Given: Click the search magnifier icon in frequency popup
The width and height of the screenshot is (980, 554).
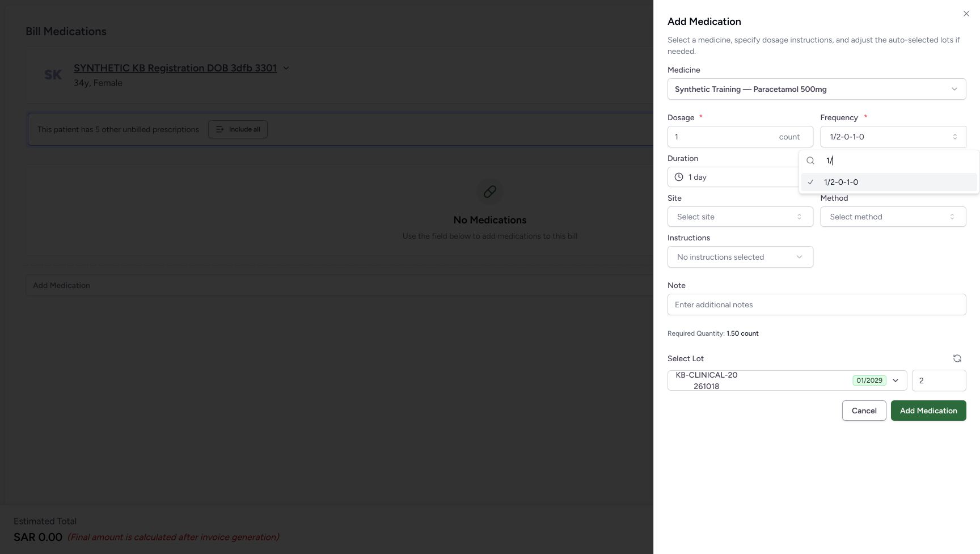Looking at the screenshot, I should (x=810, y=160).
